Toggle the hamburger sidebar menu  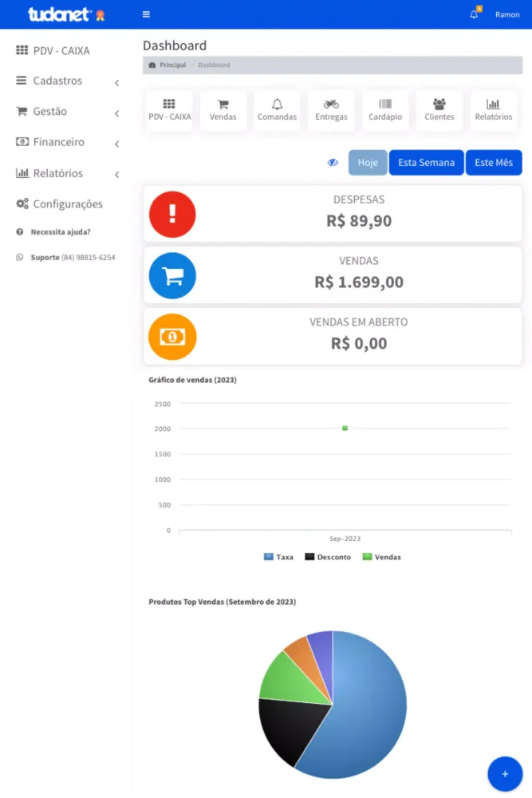146,14
